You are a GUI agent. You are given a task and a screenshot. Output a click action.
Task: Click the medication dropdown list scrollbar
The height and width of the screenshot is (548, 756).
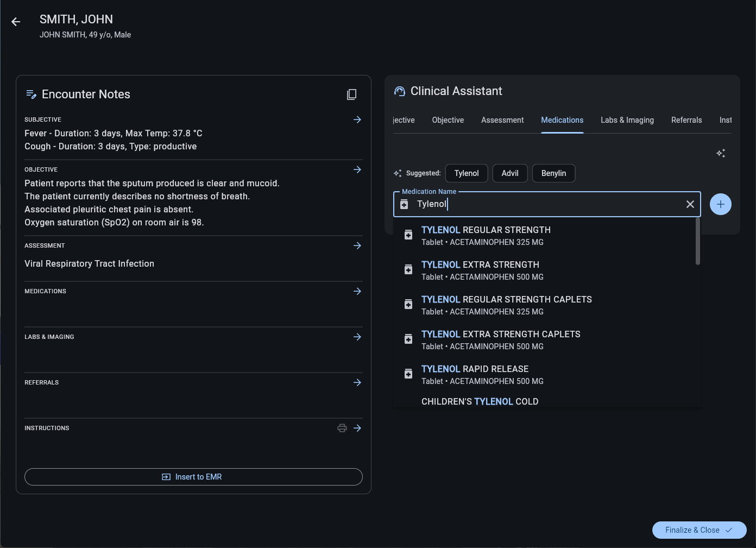697,242
